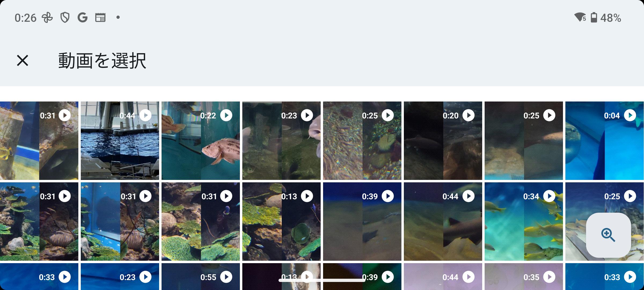This screenshot has height=290, width=644.
Task: Open the Google icon in status bar
Action: [x=82, y=18]
